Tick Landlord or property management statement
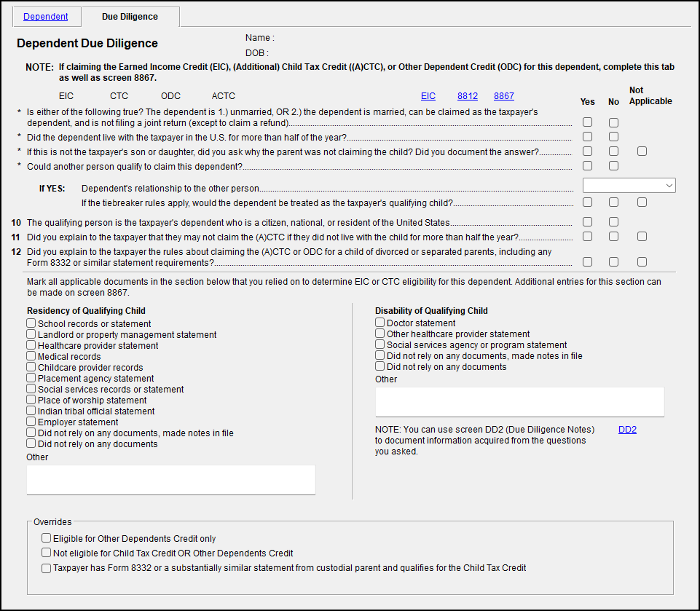 pos(31,334)
